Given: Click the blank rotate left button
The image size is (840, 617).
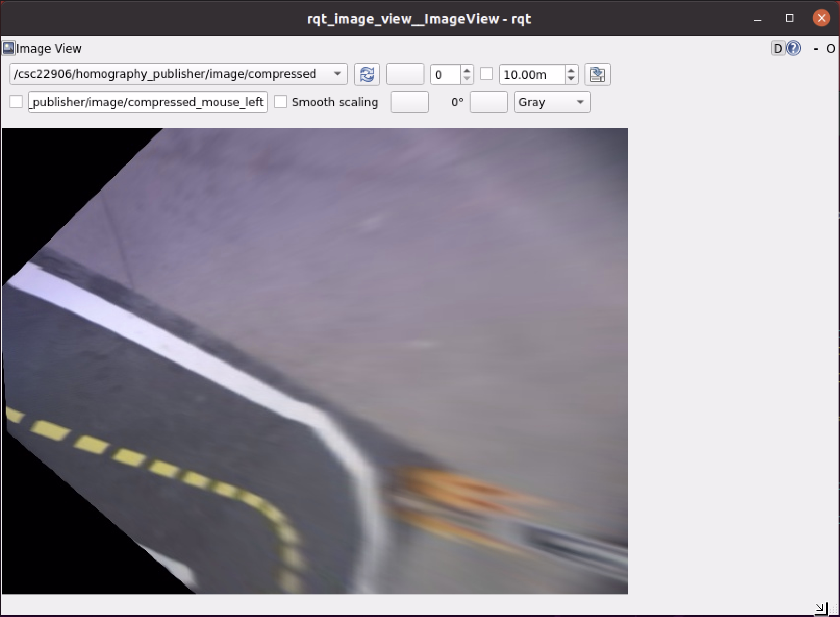Looking at the screenshot, I should pos(409,102).
